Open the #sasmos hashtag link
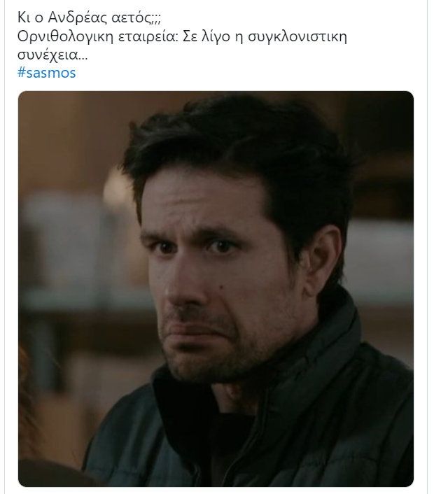448x494 pixels. [47, 73]
